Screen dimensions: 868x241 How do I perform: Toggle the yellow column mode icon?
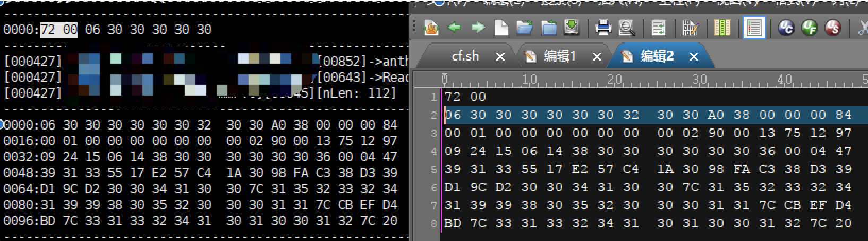722,27
